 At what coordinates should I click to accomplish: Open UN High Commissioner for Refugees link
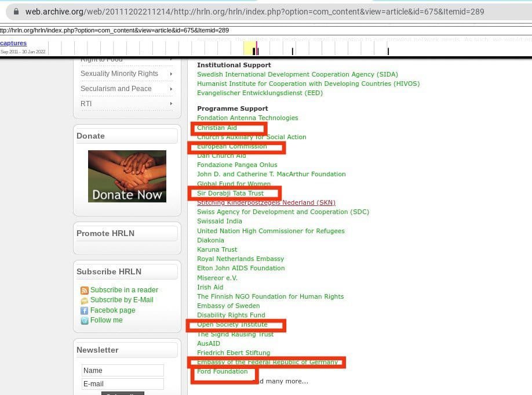(271, 231)
